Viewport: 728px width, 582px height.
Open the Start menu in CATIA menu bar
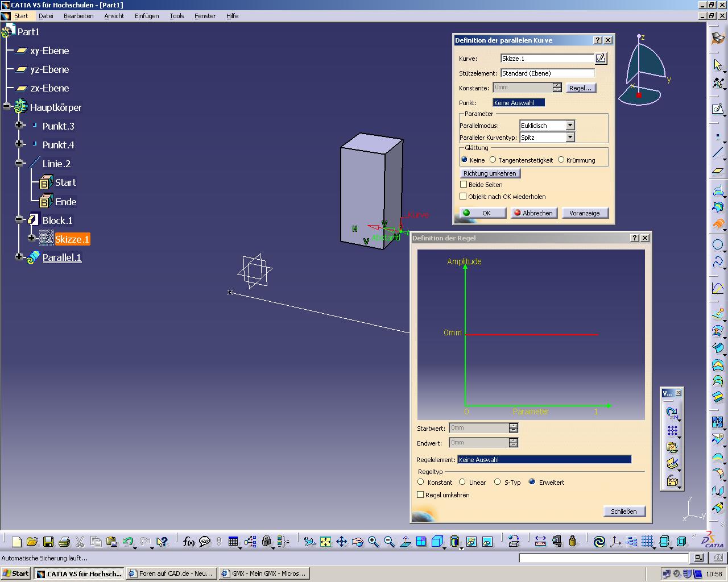click(21, 16)
